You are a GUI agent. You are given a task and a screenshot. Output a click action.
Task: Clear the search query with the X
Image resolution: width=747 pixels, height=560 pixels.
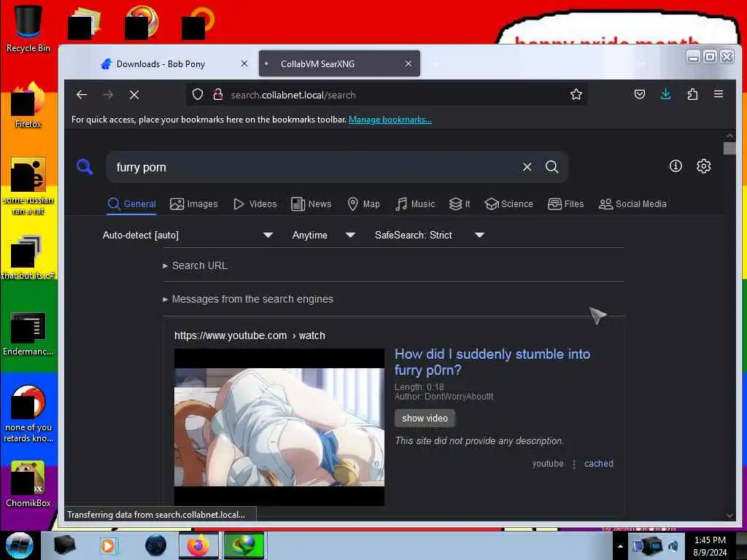click(527, 167)
